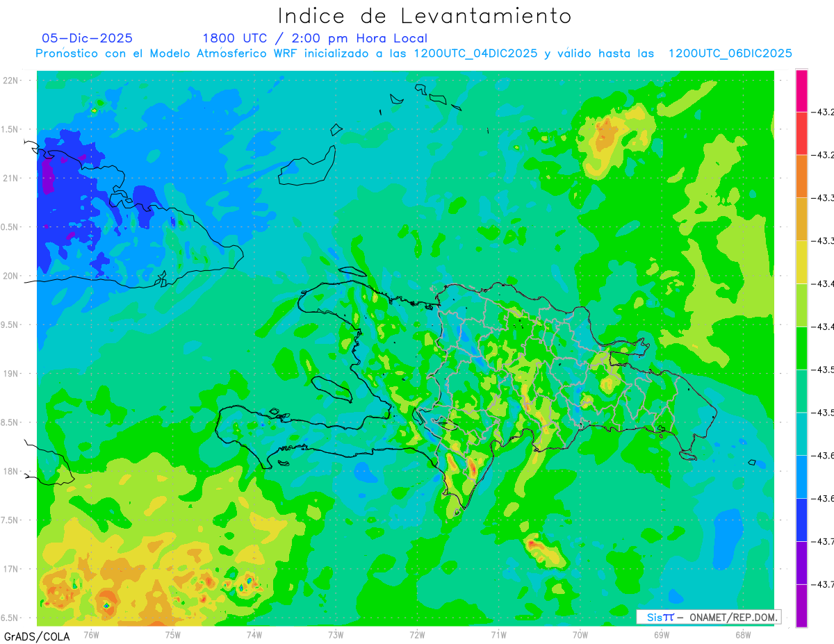Click the '76W' longitude label
Screen dimensions: 834x644
[91, 634]
